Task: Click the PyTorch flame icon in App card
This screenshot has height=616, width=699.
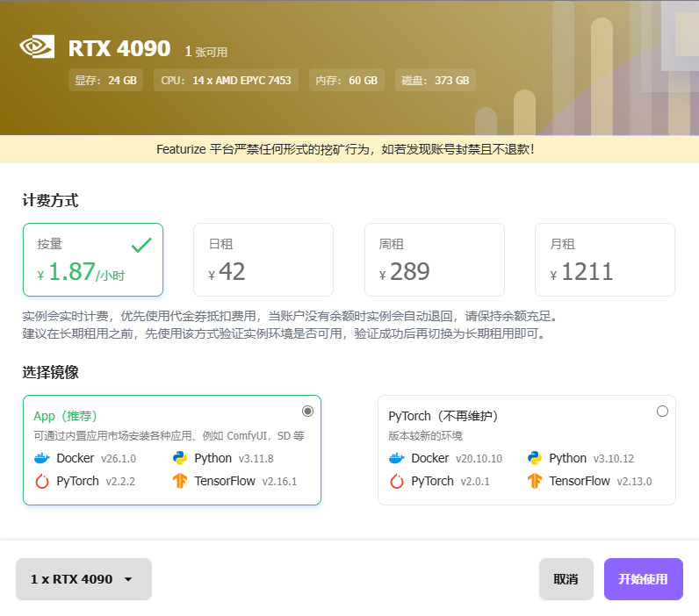Action: pos(42,482)
